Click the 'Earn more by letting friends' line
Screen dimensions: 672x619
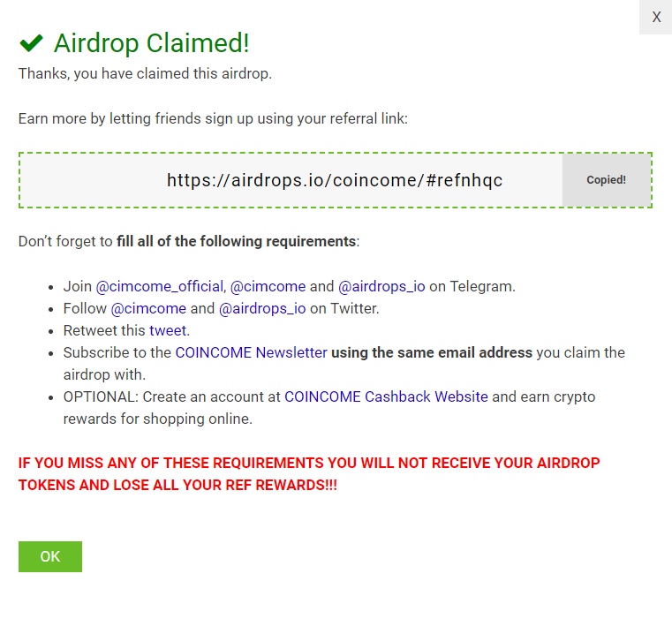(213, 118)
